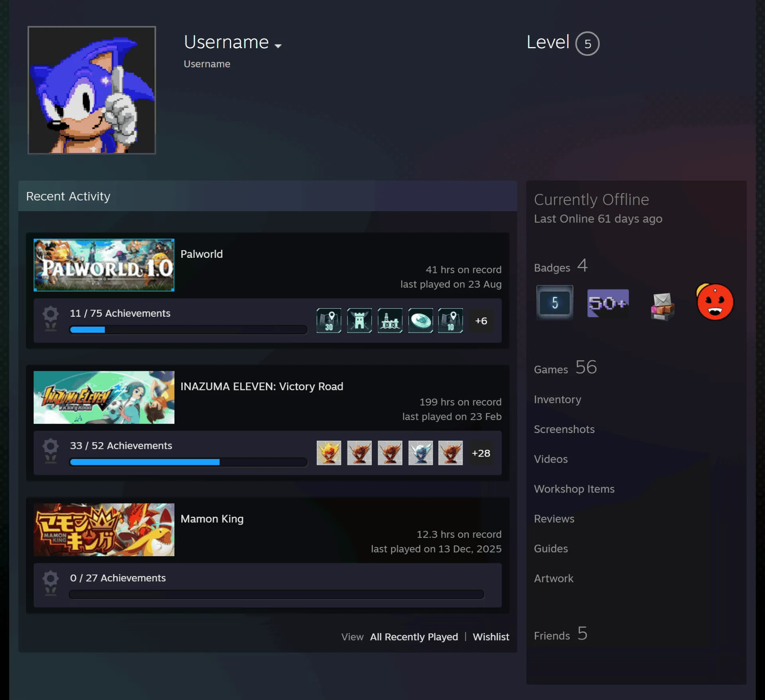
Task: Open the envelope and crate badge
Action: point(662,306)
